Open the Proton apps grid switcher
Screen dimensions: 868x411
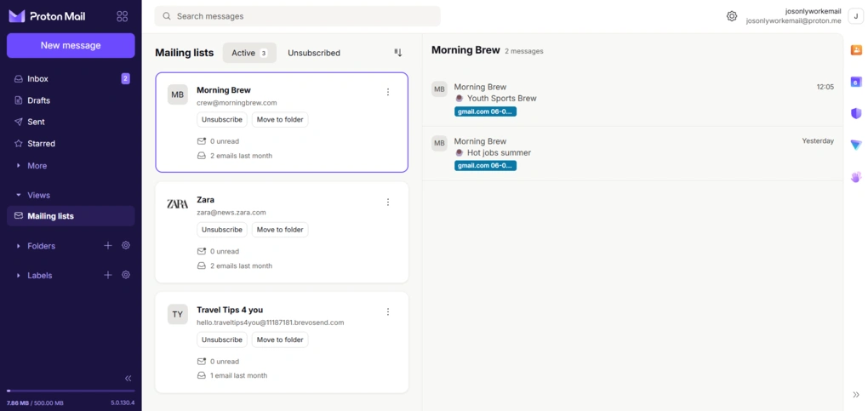click(123, 16)
